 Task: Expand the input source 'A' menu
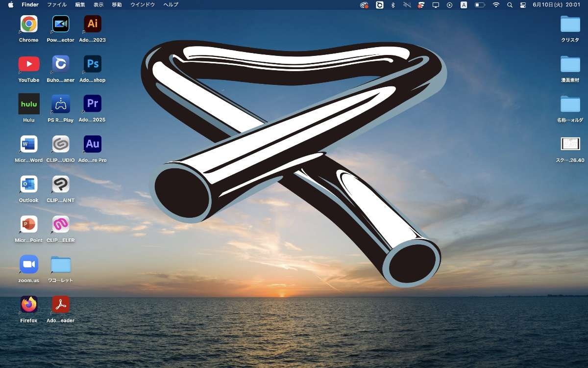[x=464, y=5]
